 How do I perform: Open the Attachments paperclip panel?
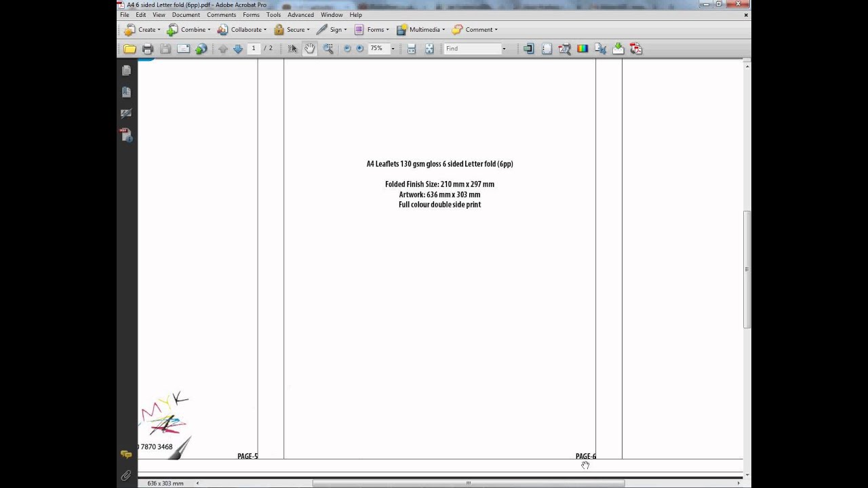126,476
